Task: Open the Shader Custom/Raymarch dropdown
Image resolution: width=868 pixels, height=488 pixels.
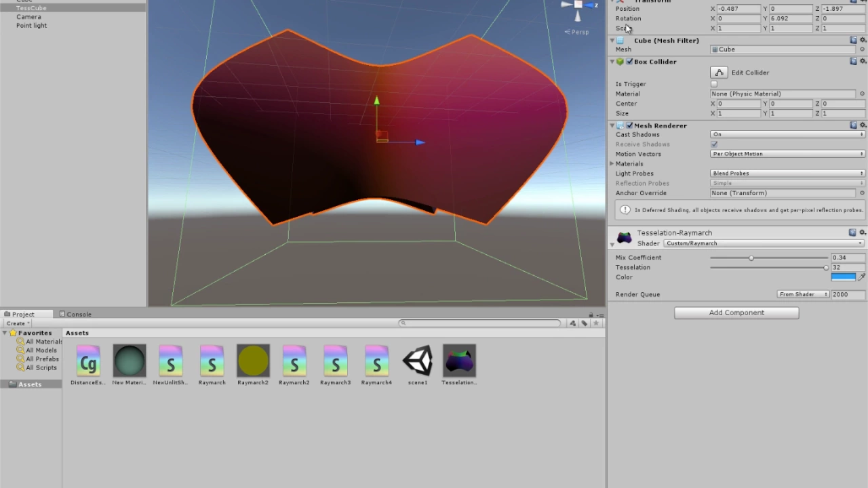Action: click(x=764, y=243)
